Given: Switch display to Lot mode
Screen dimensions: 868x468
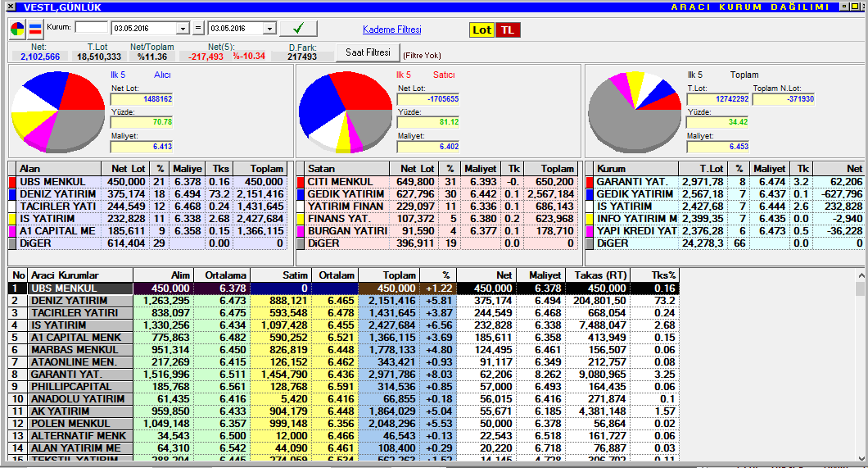Looking at the screenshot, I should (x=481, y=30).
